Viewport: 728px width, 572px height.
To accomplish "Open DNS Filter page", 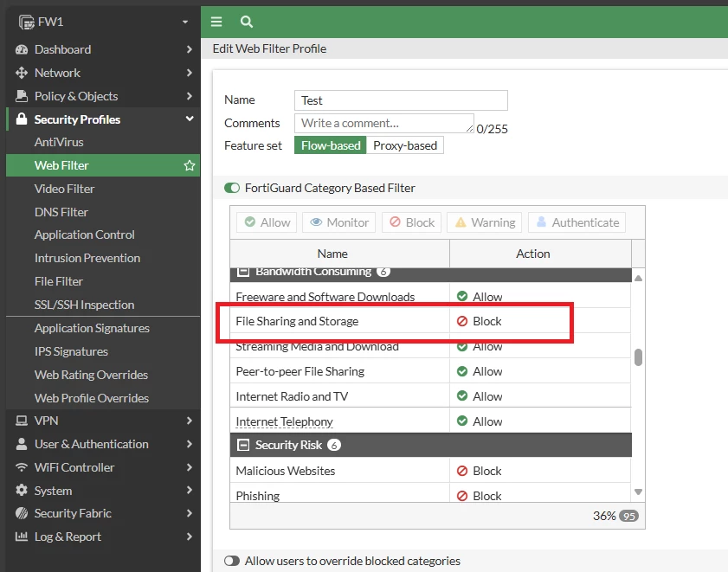I will (61, 212).
